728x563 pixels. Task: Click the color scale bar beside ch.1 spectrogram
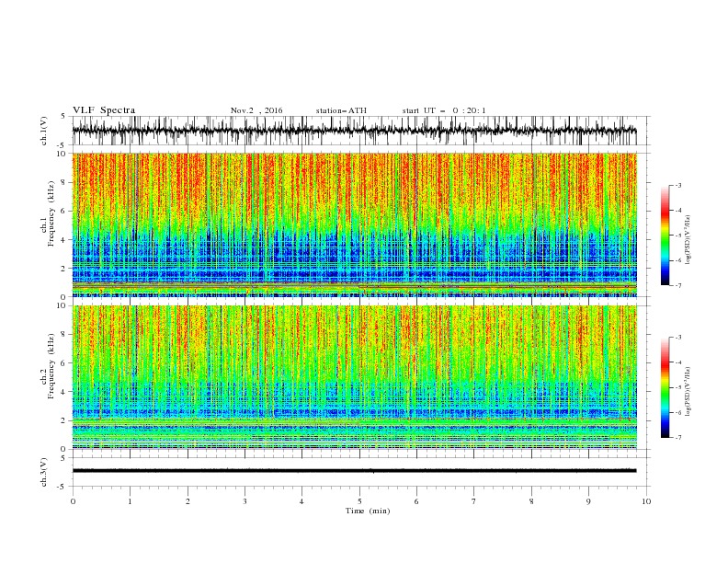(665, 236)
